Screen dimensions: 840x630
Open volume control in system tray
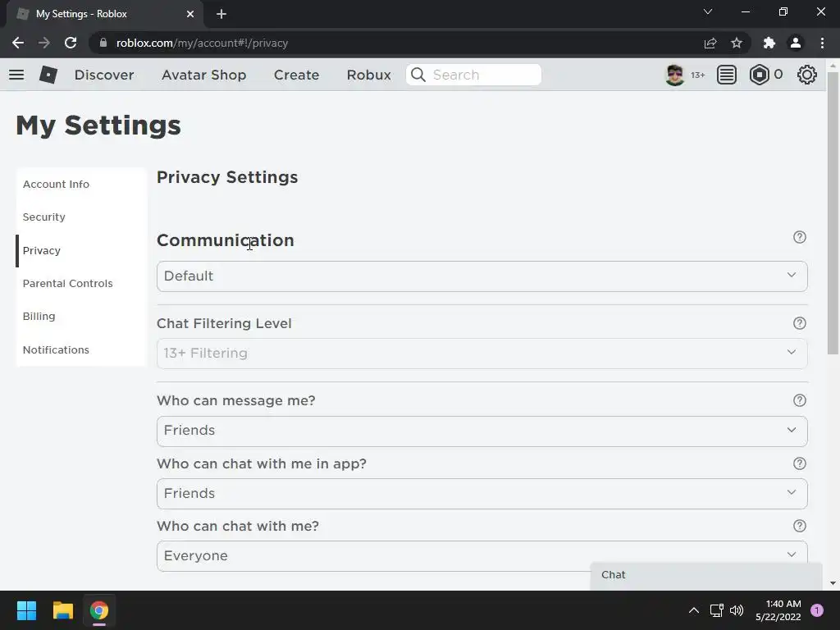point(737,610)
